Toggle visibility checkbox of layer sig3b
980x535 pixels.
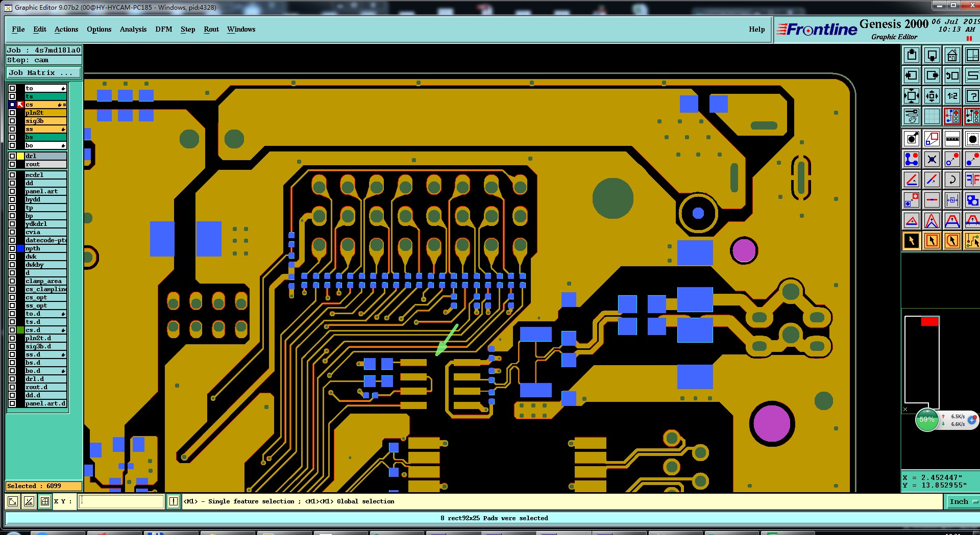pos(12,121)
